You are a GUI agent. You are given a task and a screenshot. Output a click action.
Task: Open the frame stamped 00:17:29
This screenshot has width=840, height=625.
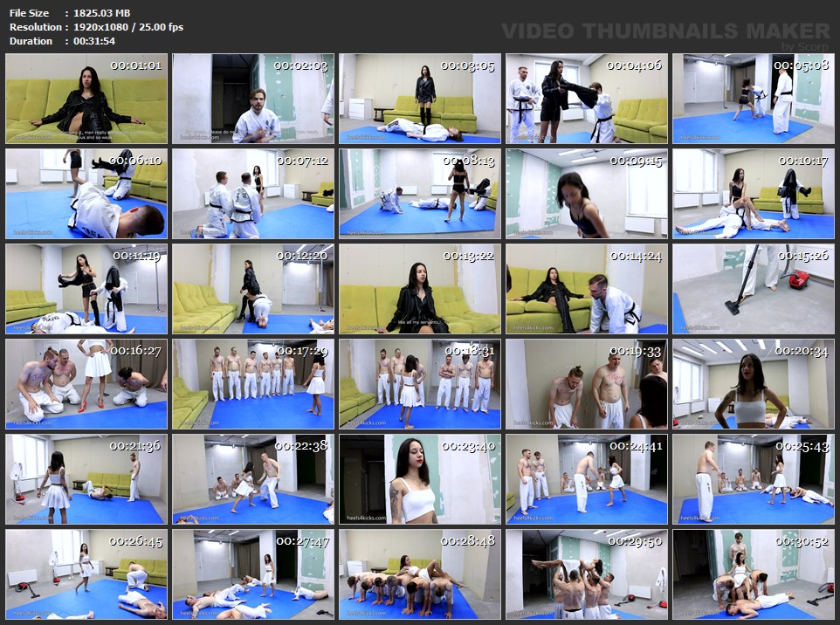click(253, 384)
